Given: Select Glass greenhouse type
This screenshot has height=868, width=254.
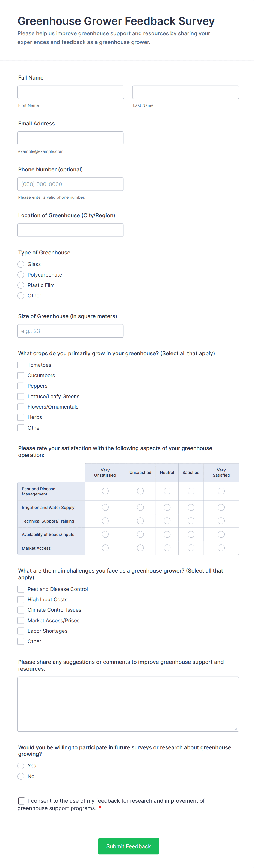Looking at the screenshot, I should 21,264.
